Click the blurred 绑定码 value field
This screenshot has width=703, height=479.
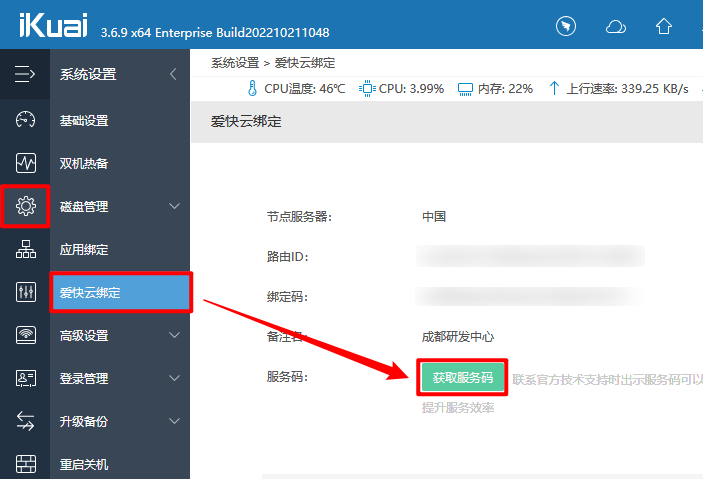coord(528,296)
